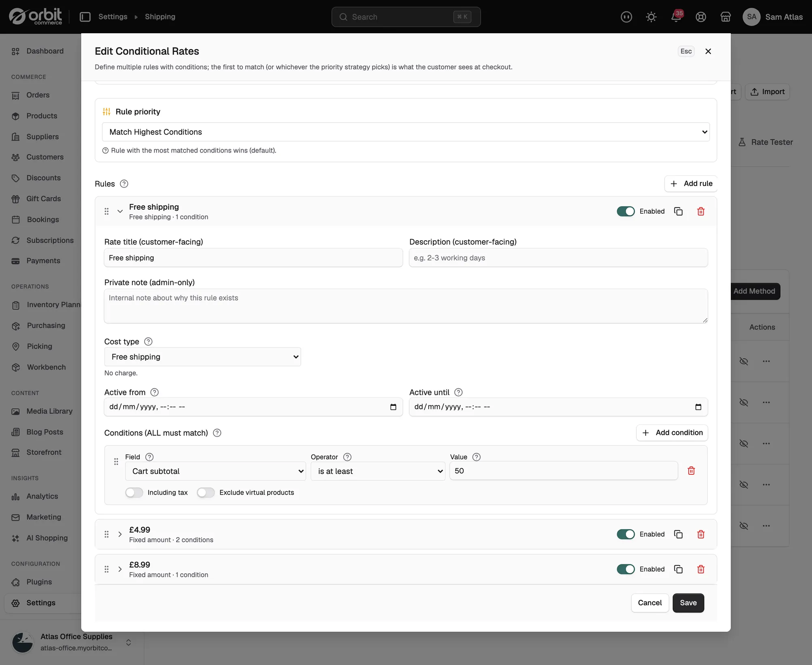Screen dimensions: 812x665
Task: Open the notifications bell
Action: pos(676,17)
